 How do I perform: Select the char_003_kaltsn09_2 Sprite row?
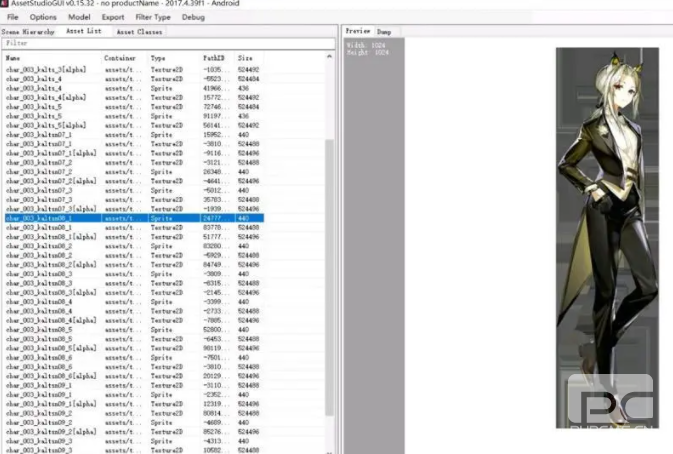pyautogui.click(x=134, y=423)
